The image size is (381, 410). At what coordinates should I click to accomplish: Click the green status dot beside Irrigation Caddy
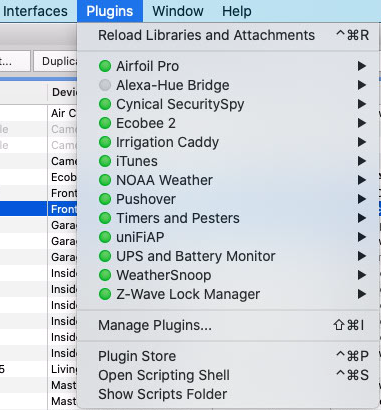coord(105,142)
